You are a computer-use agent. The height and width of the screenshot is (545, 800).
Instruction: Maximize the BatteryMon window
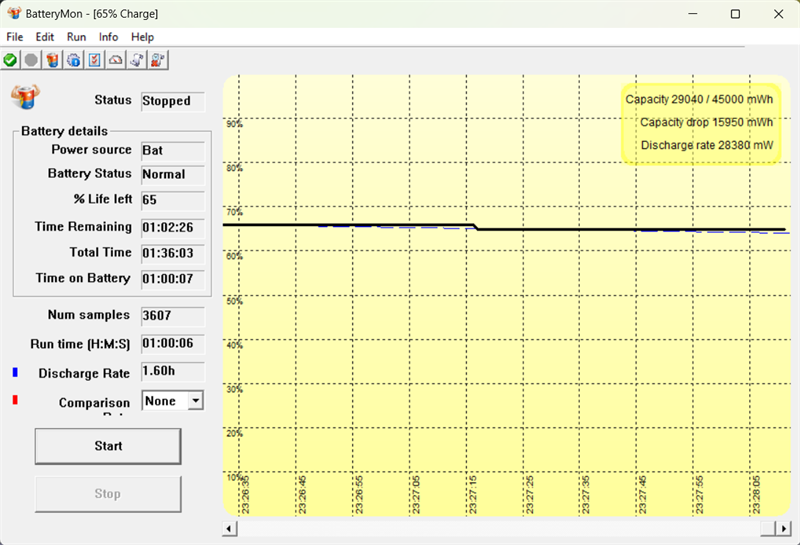point(735,14)
